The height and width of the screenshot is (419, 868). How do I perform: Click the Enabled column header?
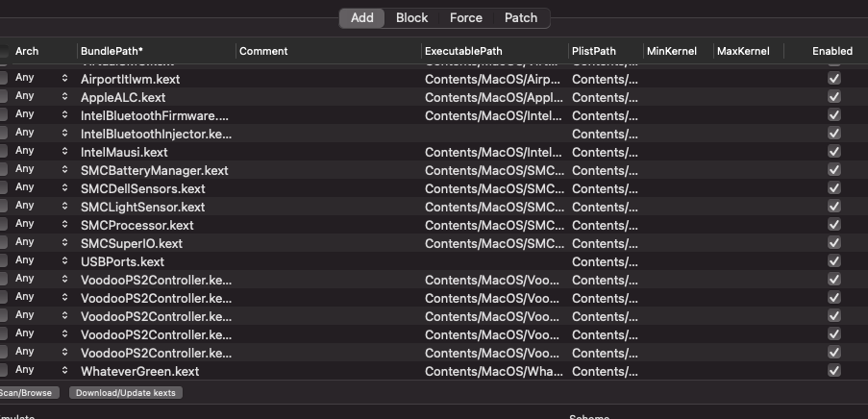point(832,51)
